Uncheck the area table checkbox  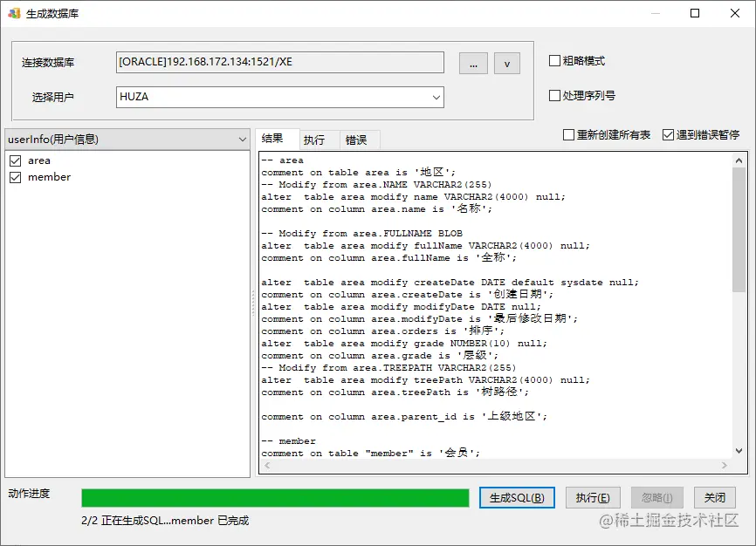(16, 160)
